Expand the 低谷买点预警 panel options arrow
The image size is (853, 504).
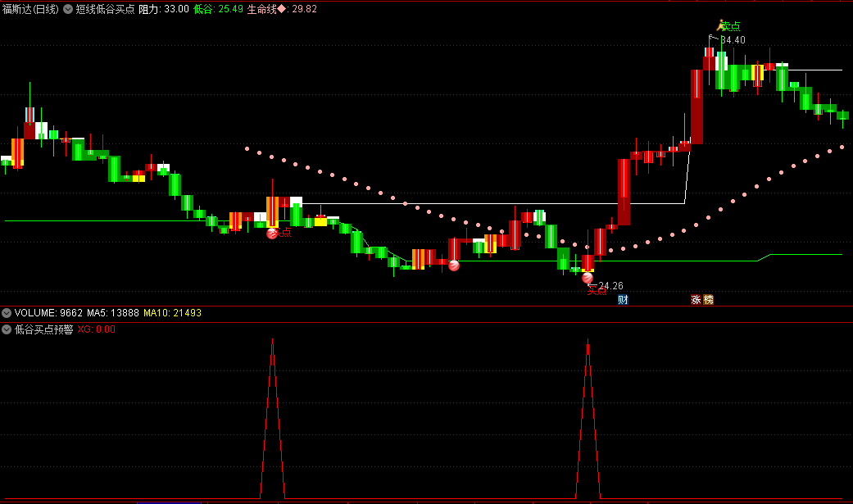click(7, 329)
